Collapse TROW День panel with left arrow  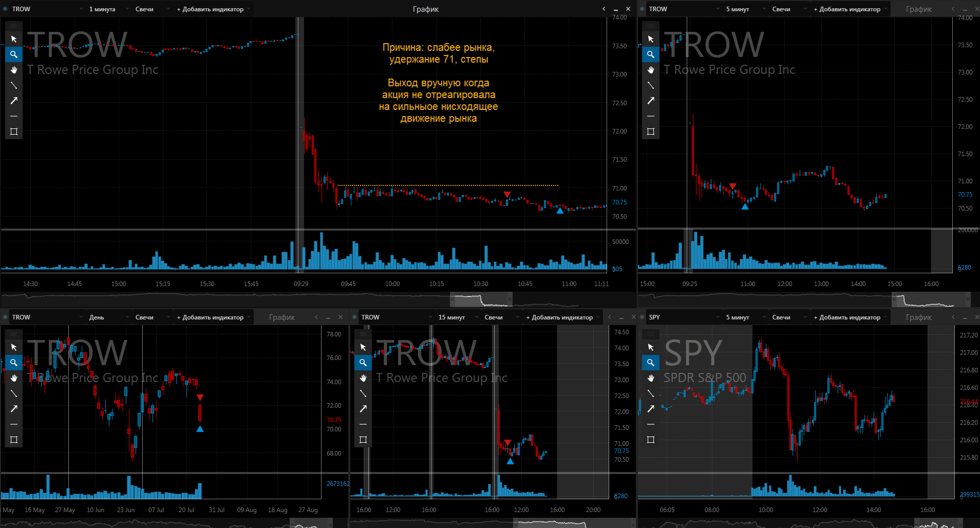316,317
